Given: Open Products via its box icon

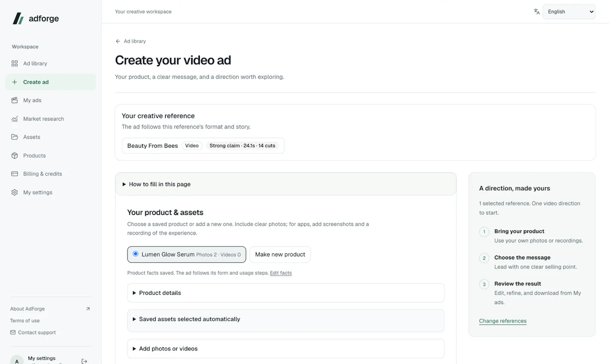Looking at the screenshot, I should [14, 156].
